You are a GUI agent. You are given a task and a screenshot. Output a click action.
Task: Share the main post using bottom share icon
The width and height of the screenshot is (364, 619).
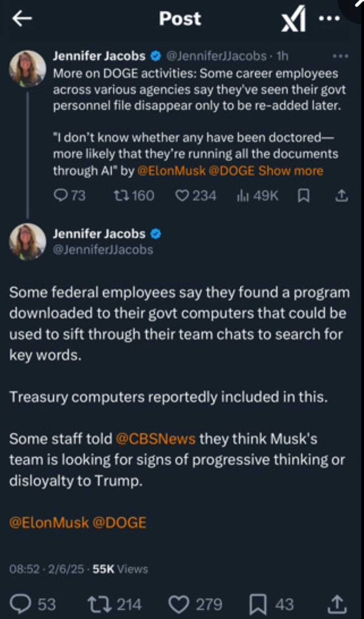tap(337, 604)
